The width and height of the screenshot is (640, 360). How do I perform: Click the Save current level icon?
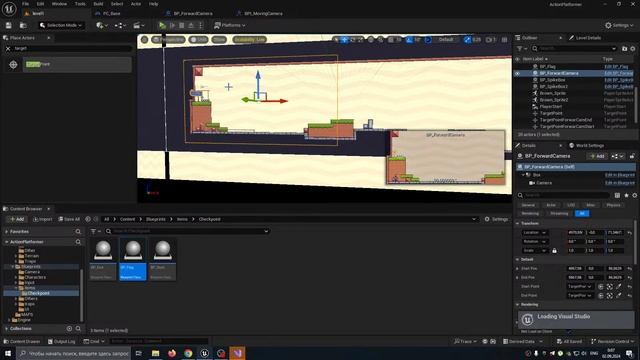(x=9, y=25)
